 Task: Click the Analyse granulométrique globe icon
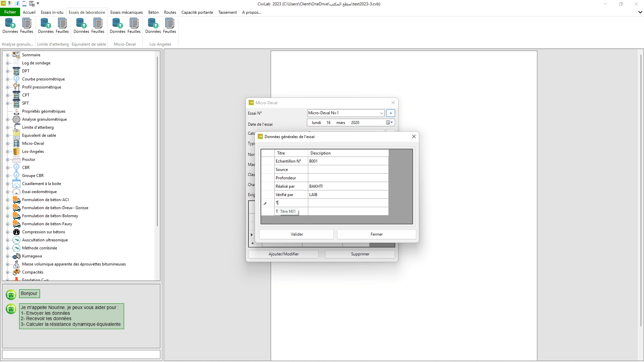[16, 119]
